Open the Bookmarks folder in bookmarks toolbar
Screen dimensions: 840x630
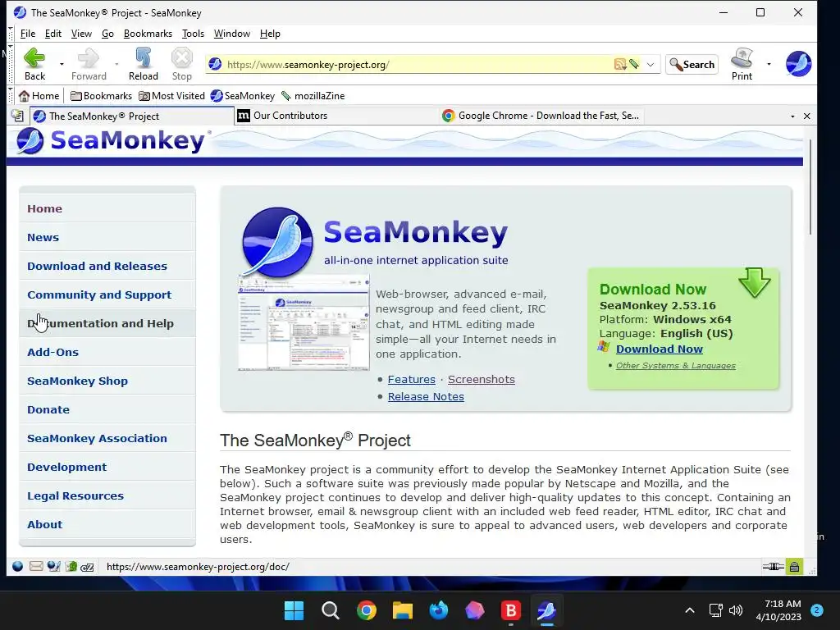pyautogui.click(x=101, y=96)
